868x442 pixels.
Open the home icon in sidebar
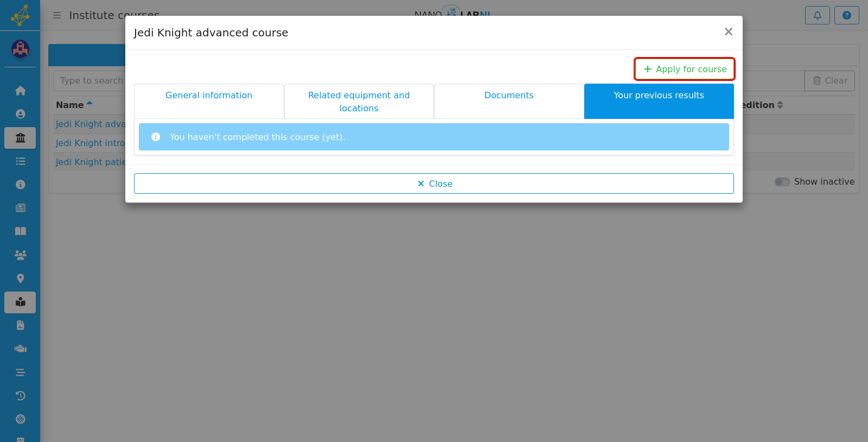[20, 91]
